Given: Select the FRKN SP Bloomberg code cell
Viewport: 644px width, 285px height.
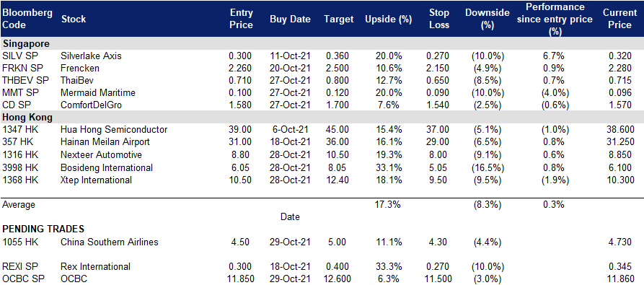Looking at the screenshot, I should (x=19, y=68).
